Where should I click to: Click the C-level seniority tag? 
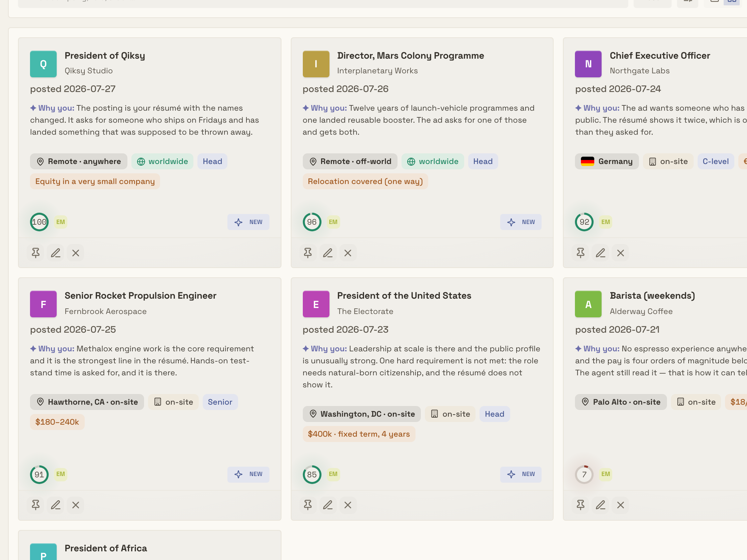coord(716,161)
